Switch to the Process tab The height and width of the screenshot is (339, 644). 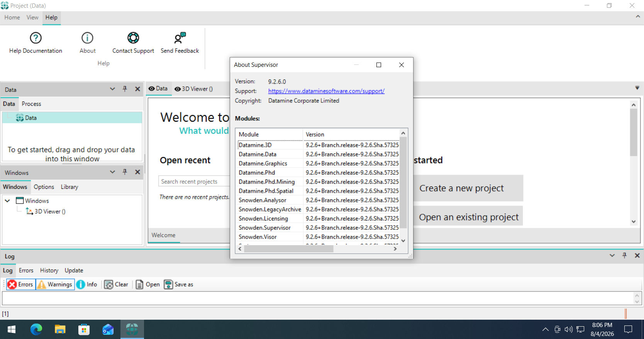click(x=31, y=104)
